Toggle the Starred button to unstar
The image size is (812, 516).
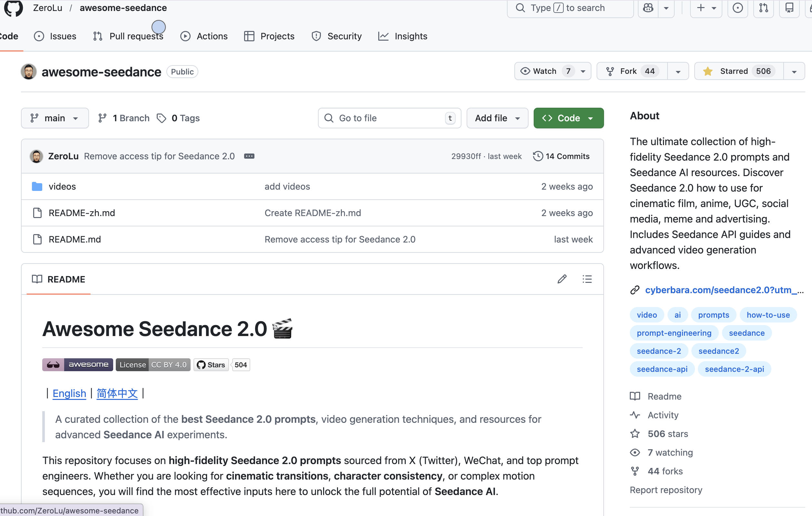pos(739,71)
